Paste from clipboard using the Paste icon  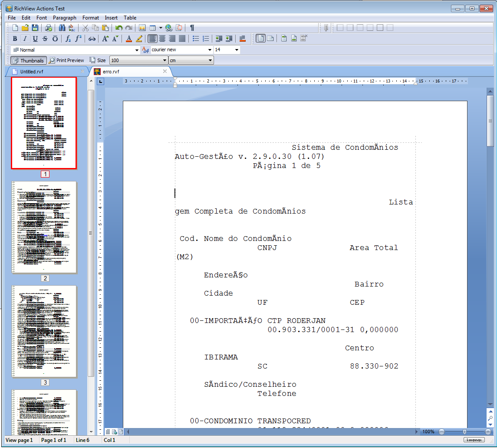105,28
